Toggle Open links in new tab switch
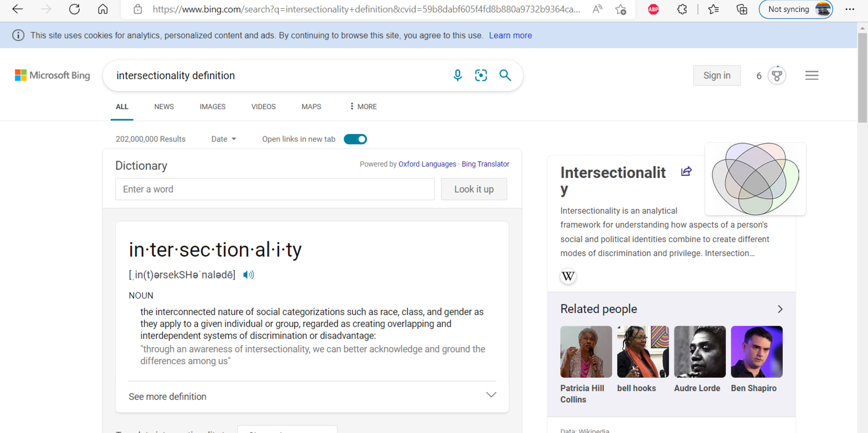 coord(355,139)
